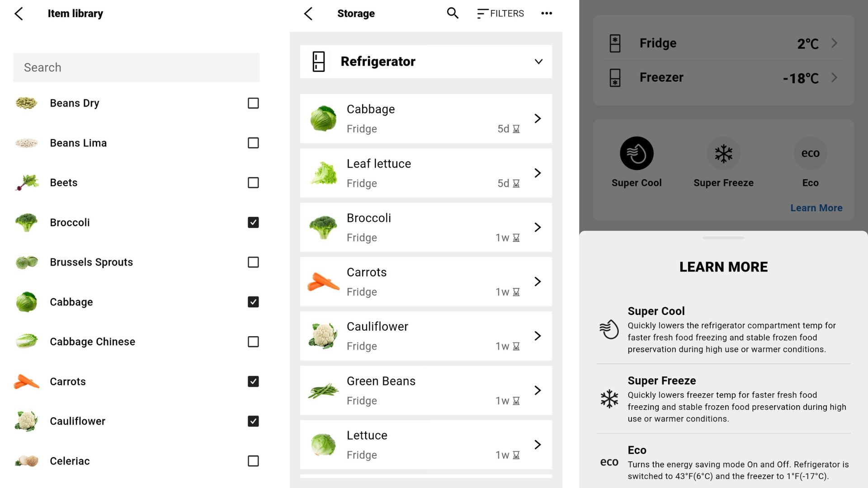Activate Super Cool mode icon

tap(637, 154)
